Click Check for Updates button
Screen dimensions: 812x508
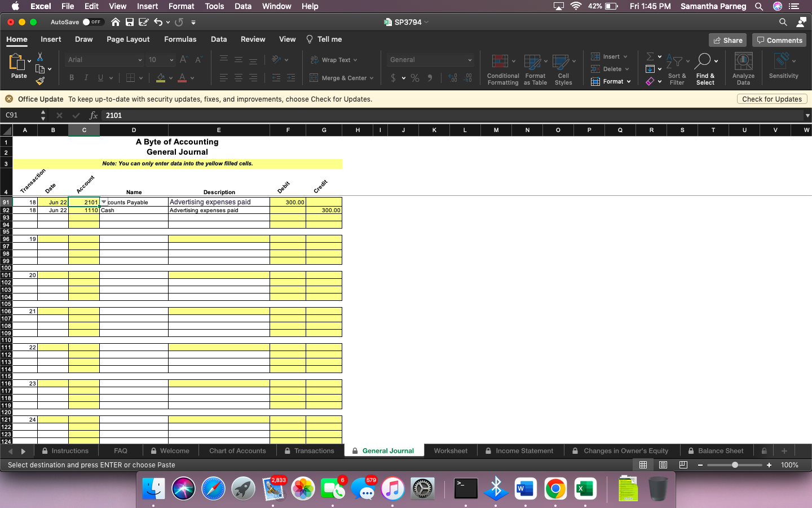click(x=772, y=99)
